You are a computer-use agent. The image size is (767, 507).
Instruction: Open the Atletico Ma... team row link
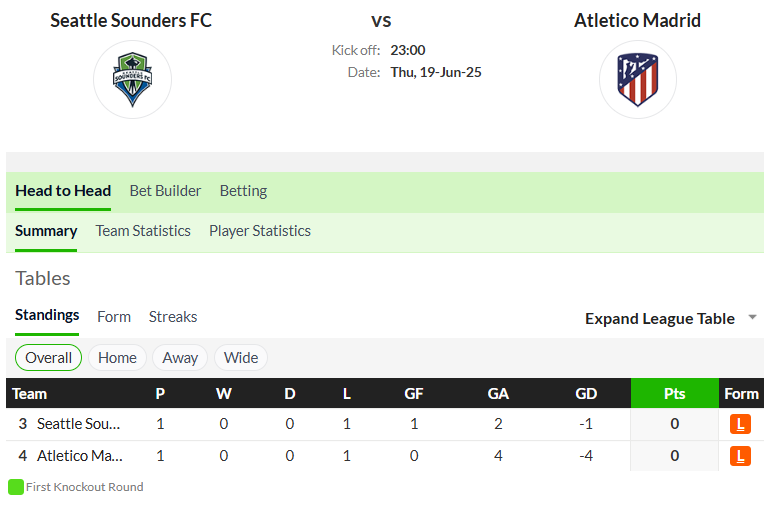coord(80,456)
